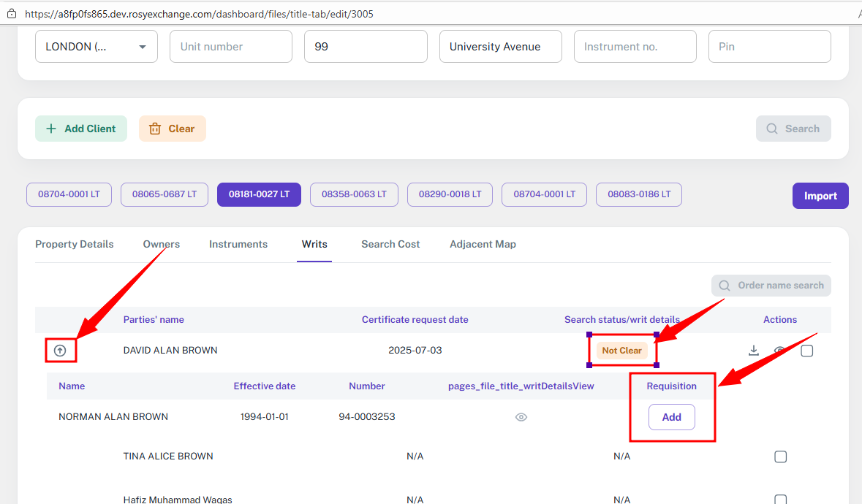The height and width of the screenshot is (504, 862).
Task: Edit the University Avenue street field
Action: pos(500,47)
